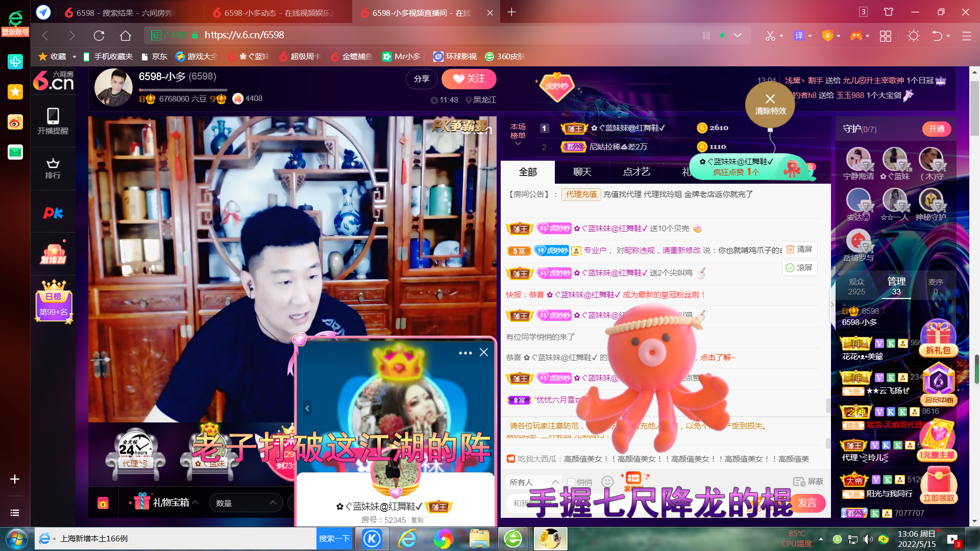Open the 开播提醒 broadcast reminder icon
980x551 pixels.
pyautogui.click(x=53, y=121)
